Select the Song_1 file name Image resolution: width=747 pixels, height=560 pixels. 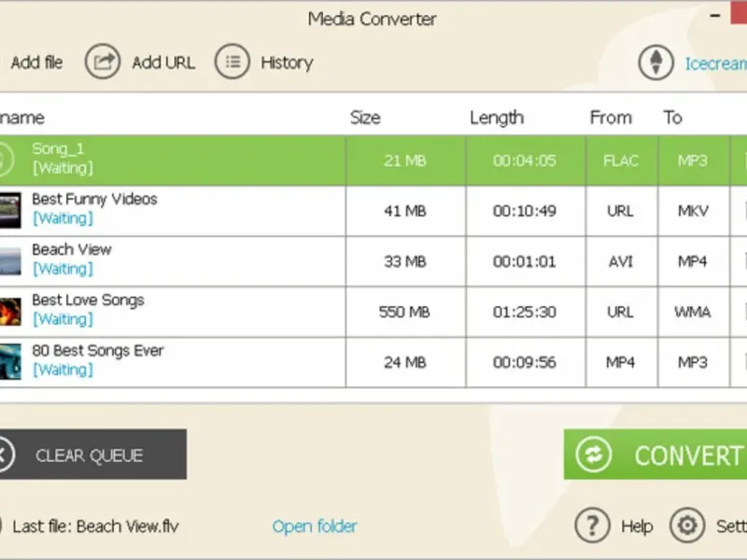pos(58,149)
